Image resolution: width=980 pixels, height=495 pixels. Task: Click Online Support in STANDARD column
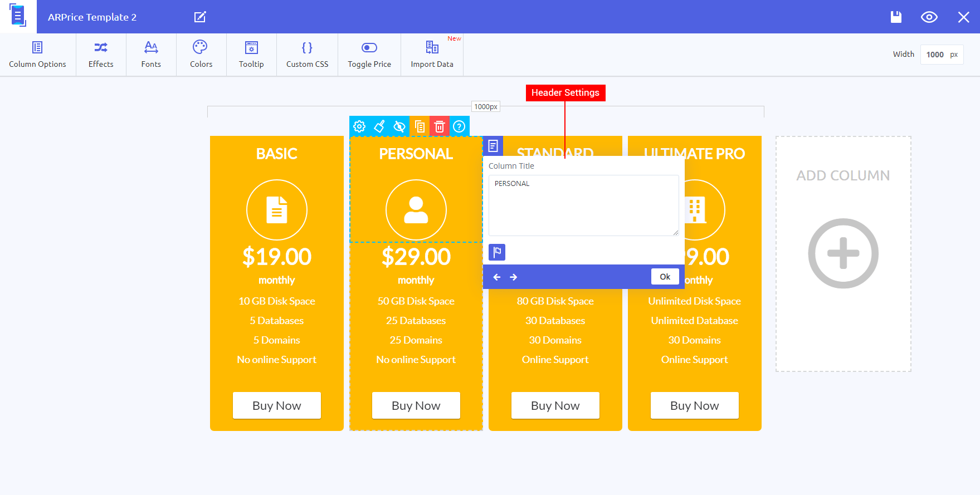point(555,360)
